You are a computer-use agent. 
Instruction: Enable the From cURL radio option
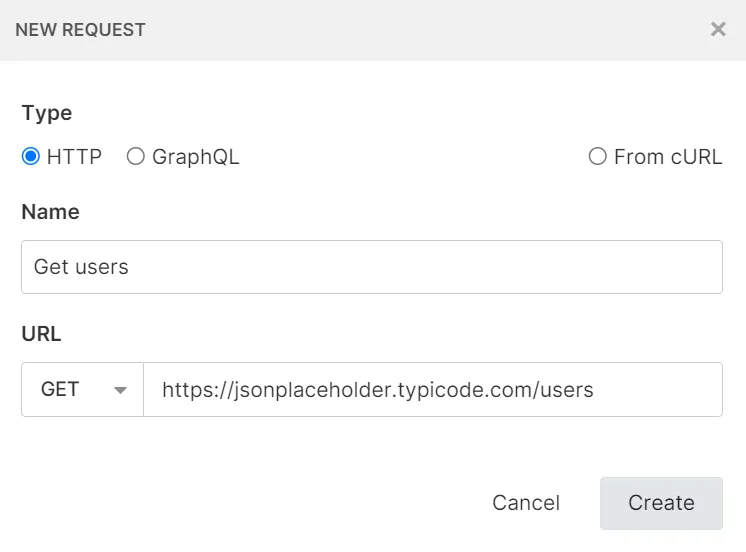(x=597, y=156)
